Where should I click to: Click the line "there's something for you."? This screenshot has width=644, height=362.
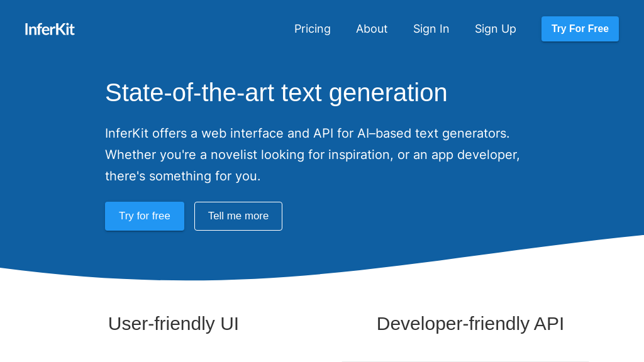point(182,176)
